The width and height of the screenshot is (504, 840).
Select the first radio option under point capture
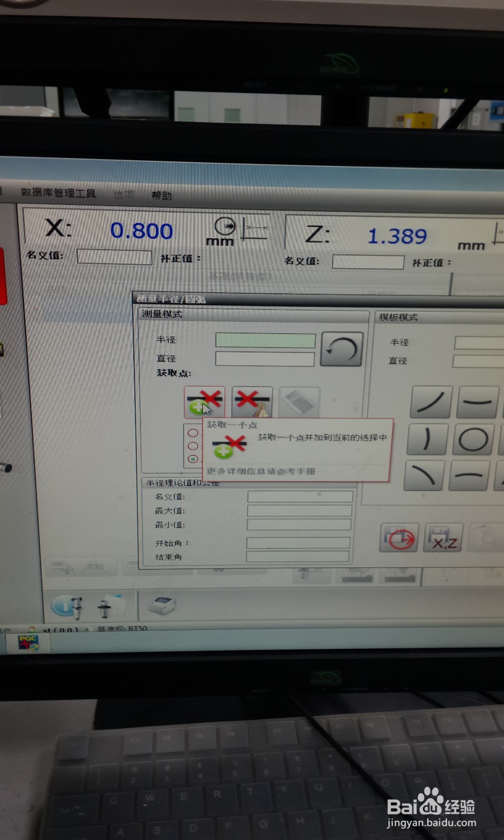coord(193,433)
